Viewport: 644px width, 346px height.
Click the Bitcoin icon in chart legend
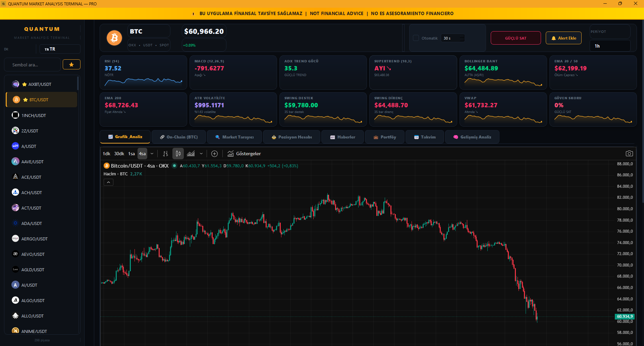[x=107, y=166]
